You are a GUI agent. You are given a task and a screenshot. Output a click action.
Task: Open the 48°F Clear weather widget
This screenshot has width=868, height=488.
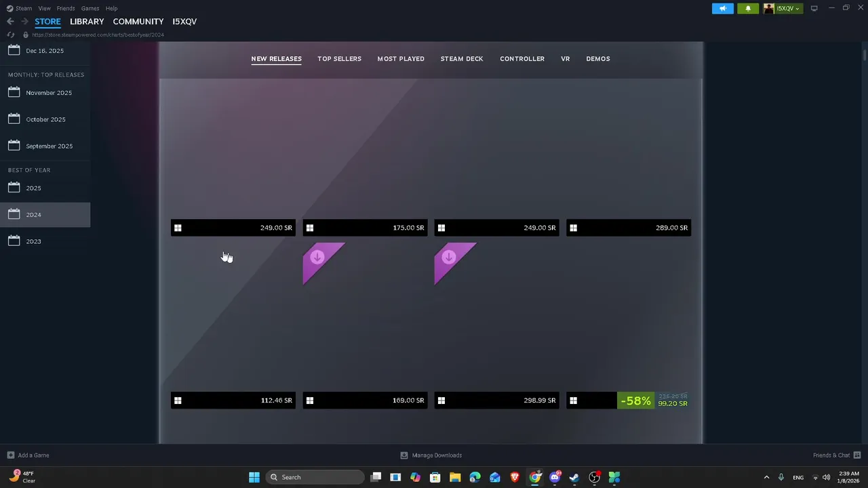point(22,476)
